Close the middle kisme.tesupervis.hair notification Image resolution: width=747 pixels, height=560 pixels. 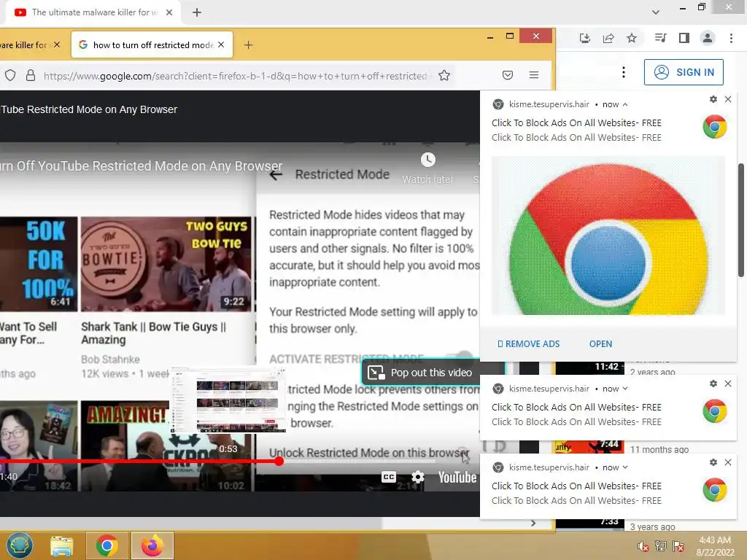click(x=728, y=384)
